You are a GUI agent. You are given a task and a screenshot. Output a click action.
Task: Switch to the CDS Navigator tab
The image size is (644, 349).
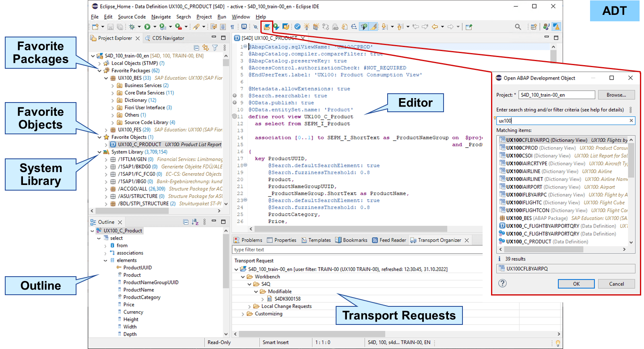(x=165, y=38)
